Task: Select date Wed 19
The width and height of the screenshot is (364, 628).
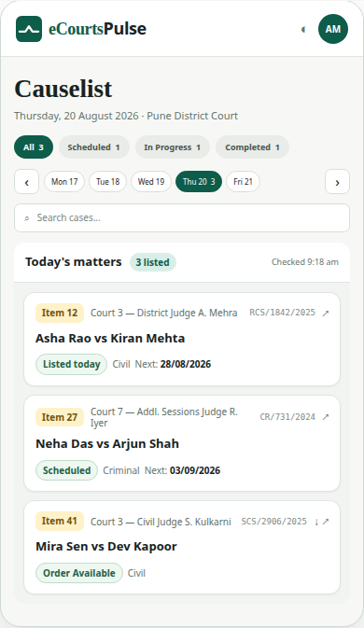Action: tap(151, 181)
